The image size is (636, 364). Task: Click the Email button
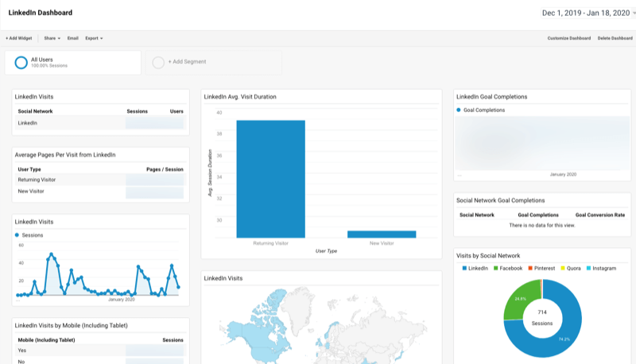pos(72,38)
